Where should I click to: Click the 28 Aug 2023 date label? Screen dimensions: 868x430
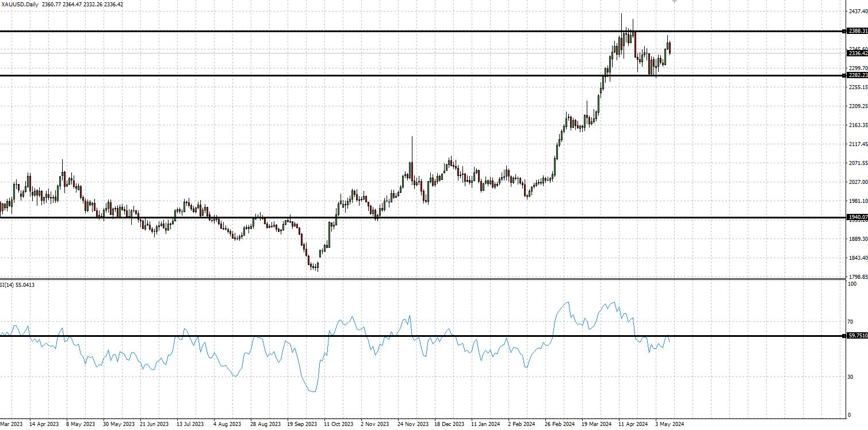coord(265,424)
